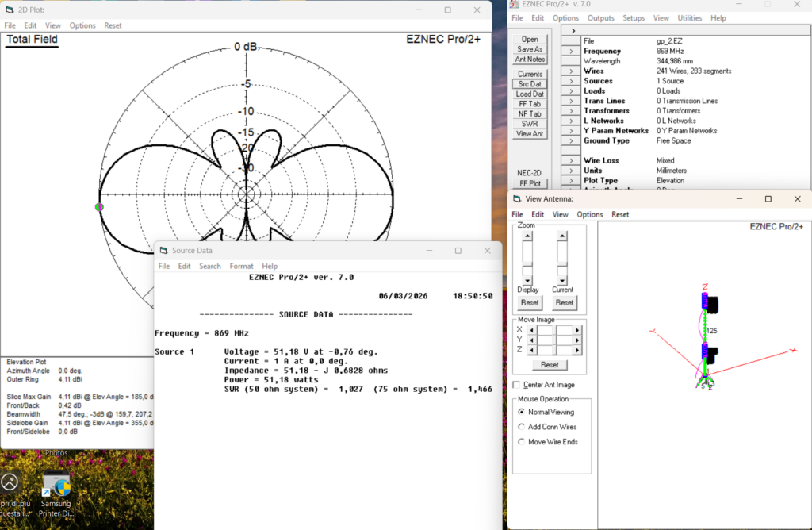This screenshot has height=530, width=812.
Task: Click Move Image X right arrow
Action: [578, 329]
